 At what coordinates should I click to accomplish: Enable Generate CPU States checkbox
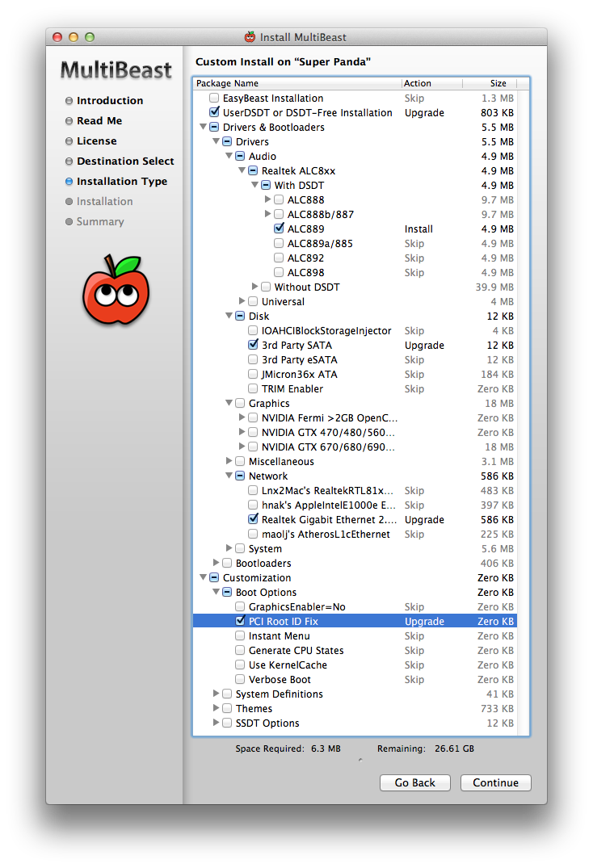tap(240, 651)
